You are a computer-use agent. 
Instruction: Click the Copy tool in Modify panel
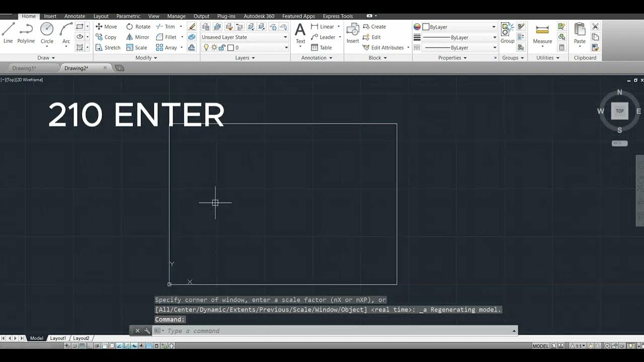pyautogui.click(x=106, y=37)
